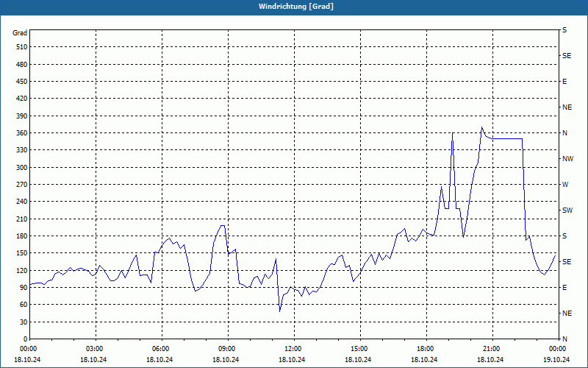Select the 15:00 time label
This screenshot has height=368, width=588.
pyautogui.click(x=360, y=348)
